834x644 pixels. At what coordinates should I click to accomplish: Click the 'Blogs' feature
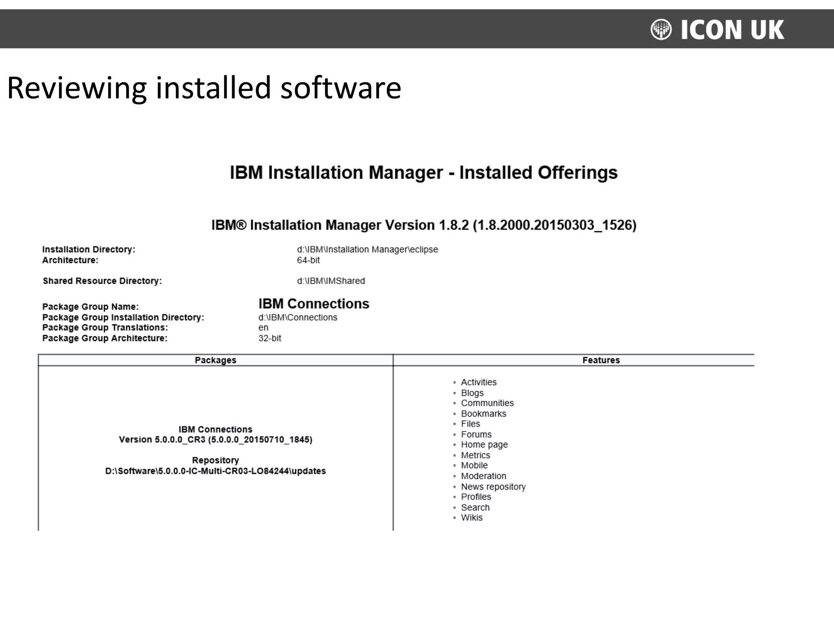[x=472, y=393]
